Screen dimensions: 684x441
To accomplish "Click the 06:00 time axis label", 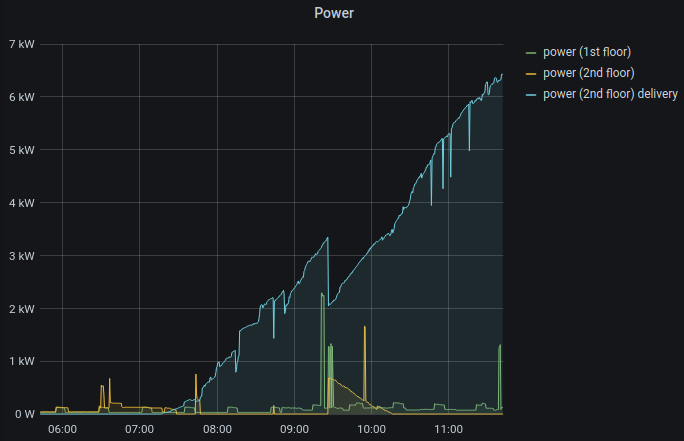I will 62,429.
